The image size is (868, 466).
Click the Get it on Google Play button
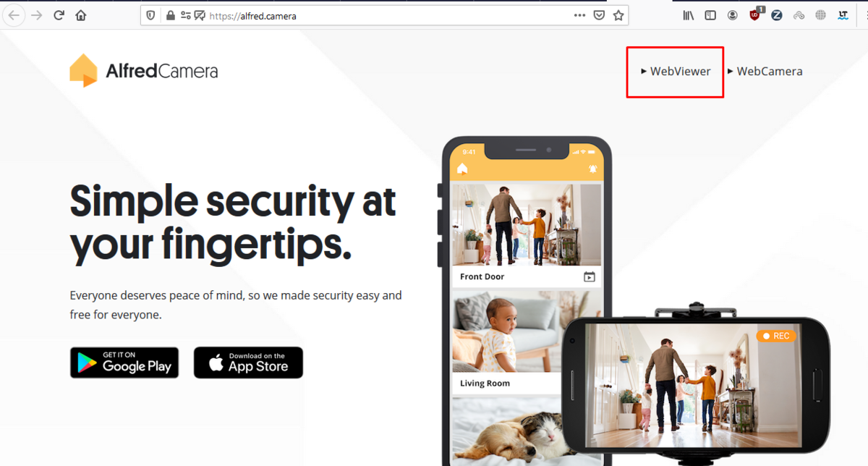pos(124,363)
